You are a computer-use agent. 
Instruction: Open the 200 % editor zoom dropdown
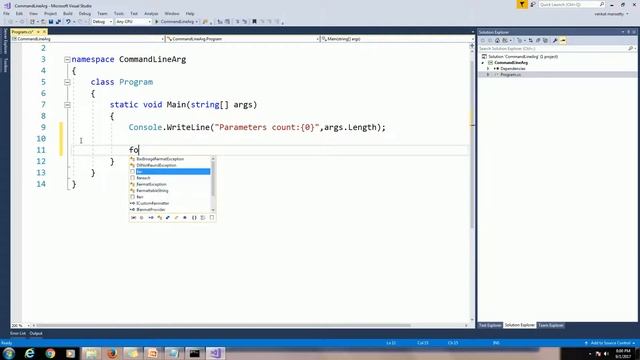pos(20,325)
